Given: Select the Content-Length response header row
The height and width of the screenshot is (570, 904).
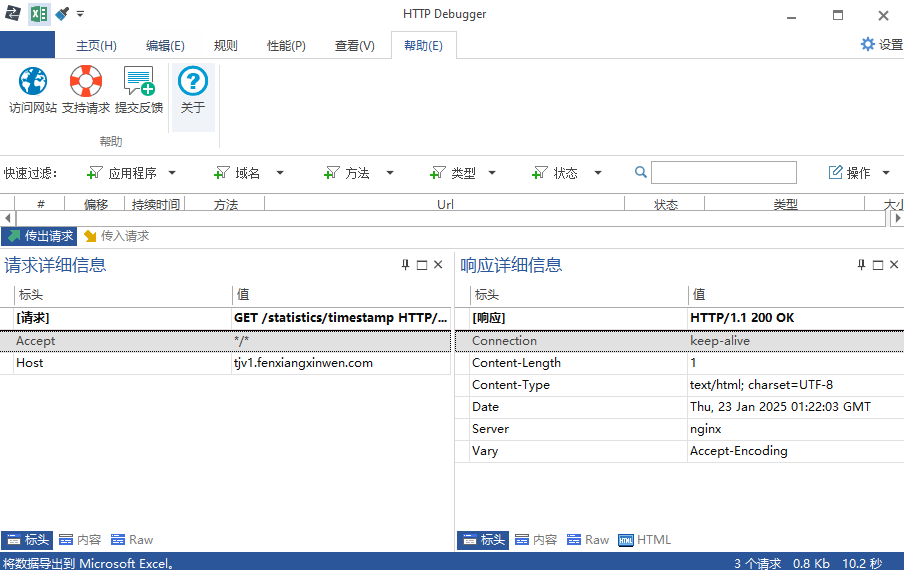Looking at the screenshot, I should pyautogui.click(x=680, y=363).
